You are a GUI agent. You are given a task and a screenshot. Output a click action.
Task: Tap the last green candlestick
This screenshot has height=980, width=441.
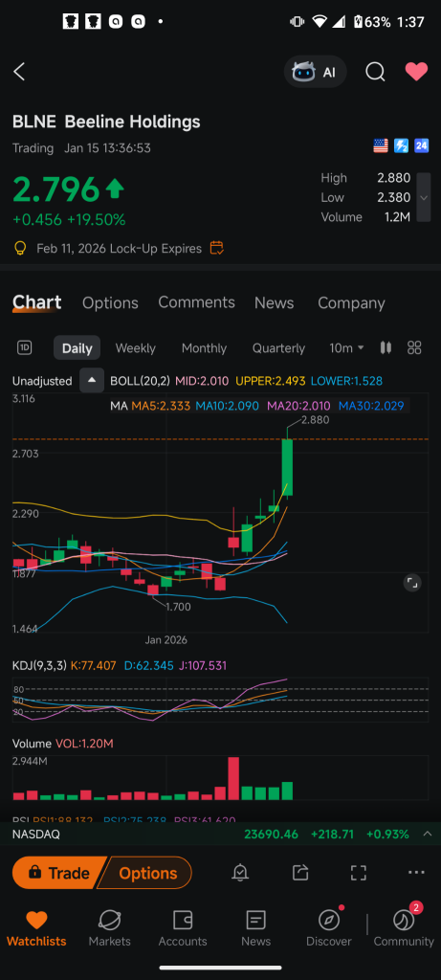pos(287,467)
